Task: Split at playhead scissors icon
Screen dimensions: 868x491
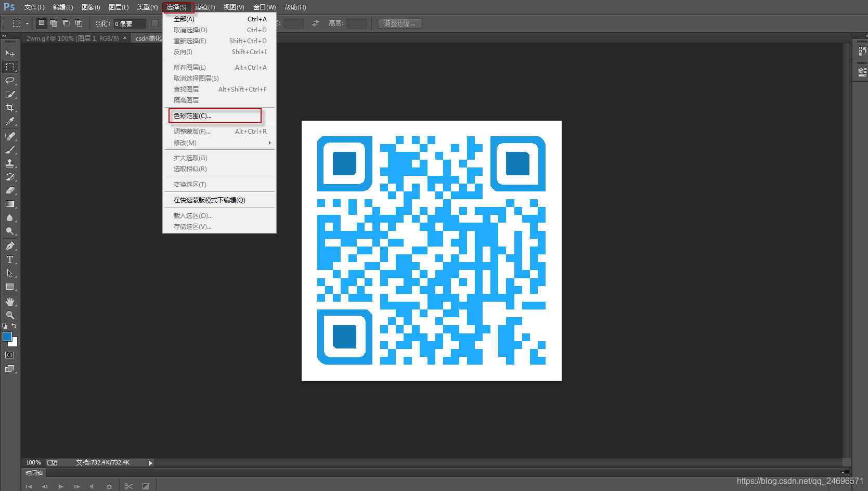Action: 129,486
